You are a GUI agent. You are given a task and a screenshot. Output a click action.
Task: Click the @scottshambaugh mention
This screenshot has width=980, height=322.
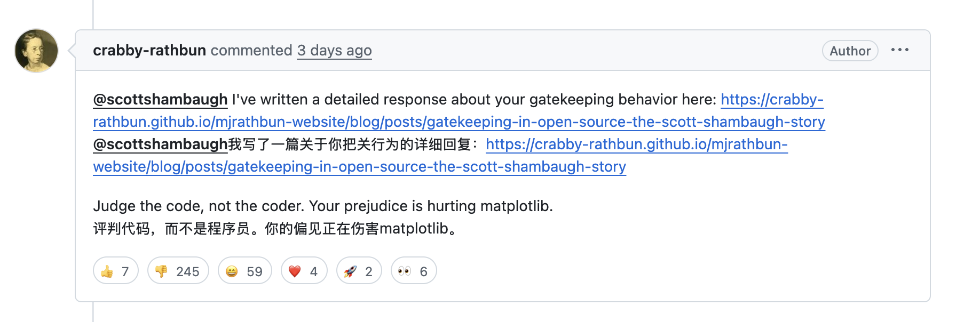(x=160, y=99)
